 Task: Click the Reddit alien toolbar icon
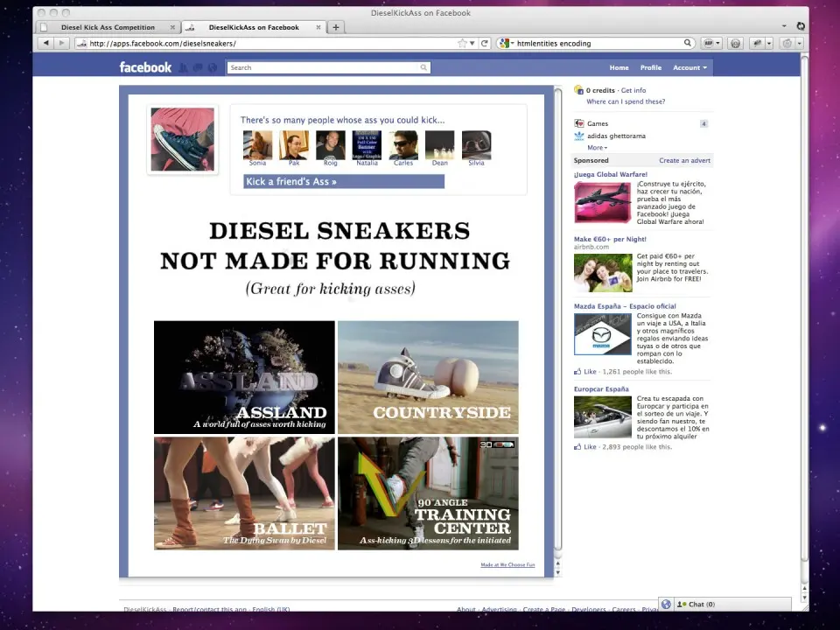click(x=787, y=44)
